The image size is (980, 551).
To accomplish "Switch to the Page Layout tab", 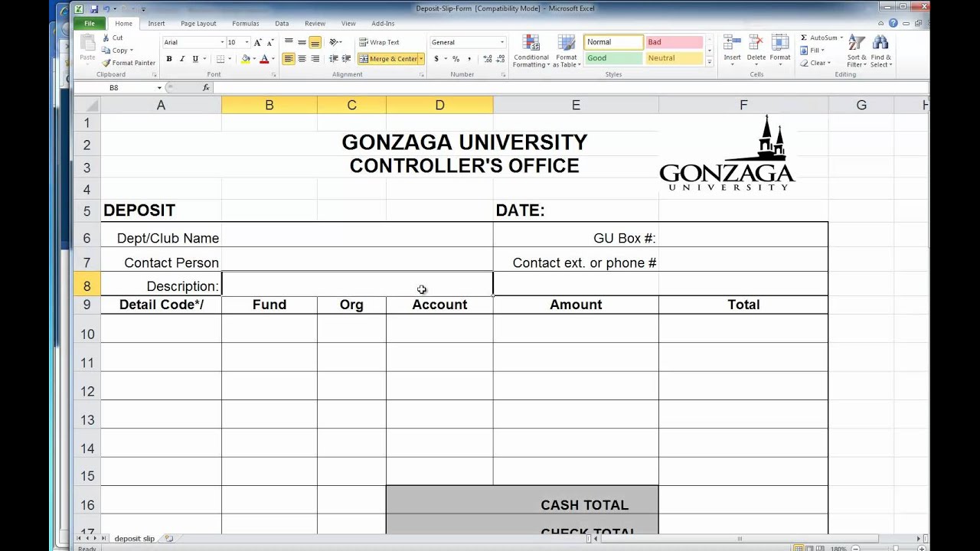I will [198, 24].
